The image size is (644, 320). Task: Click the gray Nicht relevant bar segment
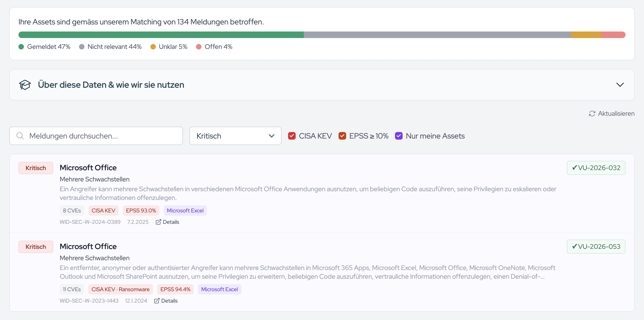click(x=437, y=35)
